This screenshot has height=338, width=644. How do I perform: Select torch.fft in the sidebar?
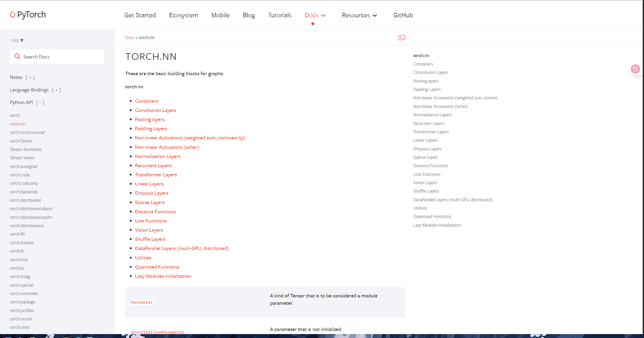click(17, 234)
